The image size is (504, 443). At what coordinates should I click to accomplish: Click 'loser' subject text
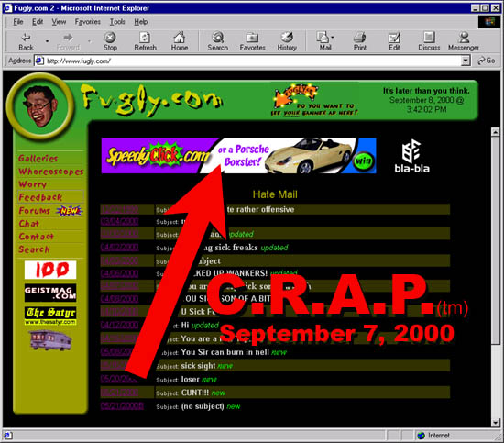tap(190, 380)
